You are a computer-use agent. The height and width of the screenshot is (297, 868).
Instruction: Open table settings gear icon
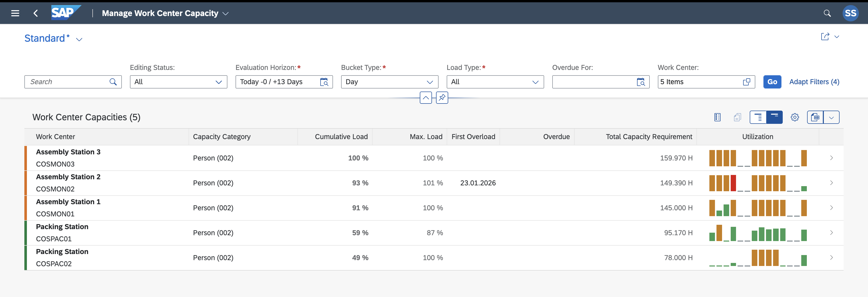coord(795,117)
